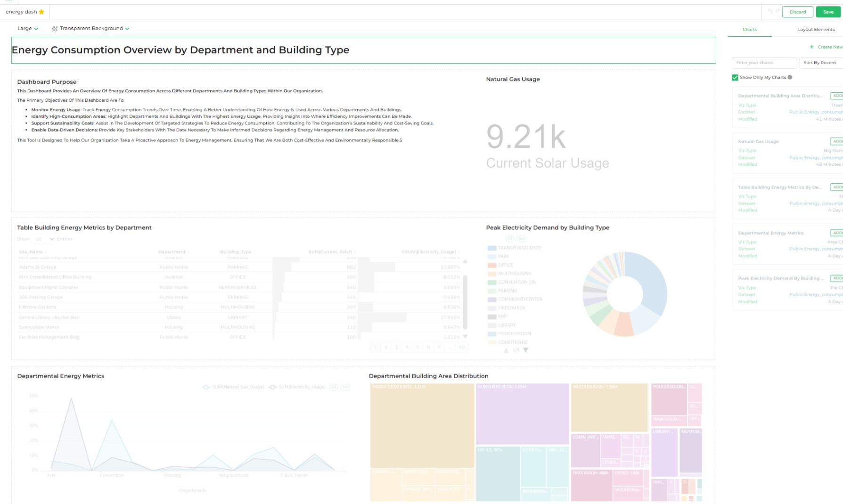843x504 pixels.
Task: Sort table by SUM(Current_Solar) column
Action: pyautogui.click(x=332, y=252)
